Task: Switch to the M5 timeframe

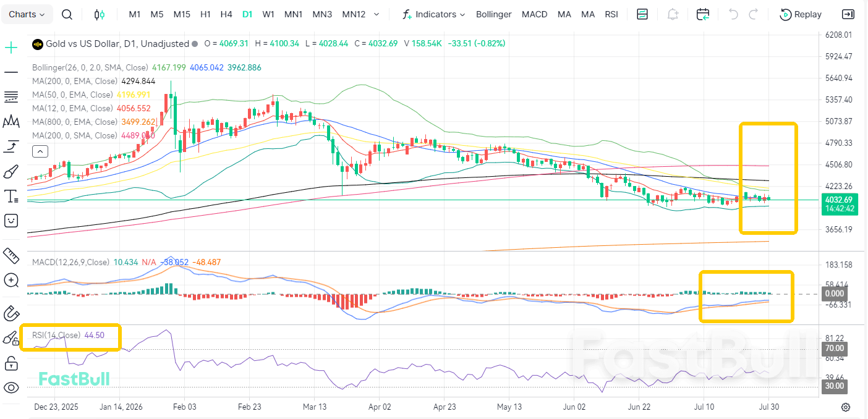Action: (x=157, y=14)
